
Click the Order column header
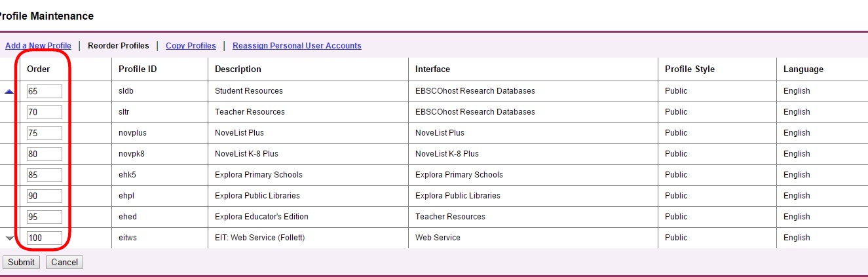point(39,69)
